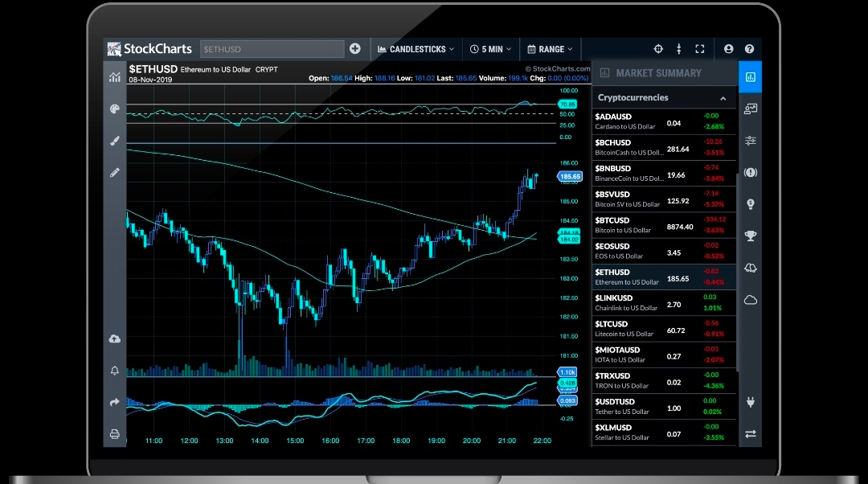
Task: Open the Market Summary panel tab
Action: pyautogui.click(x=750, y=77)
